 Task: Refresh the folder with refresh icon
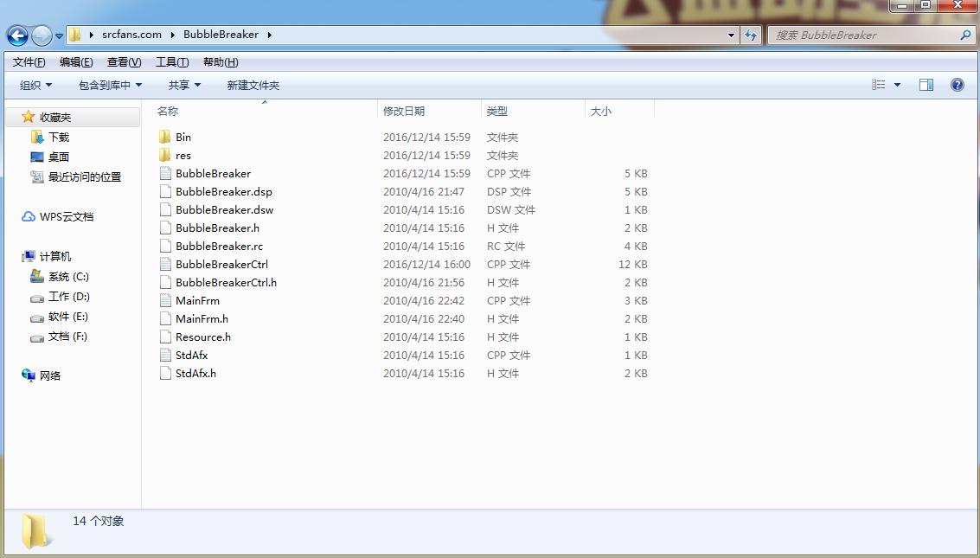(x=751, y=35)
